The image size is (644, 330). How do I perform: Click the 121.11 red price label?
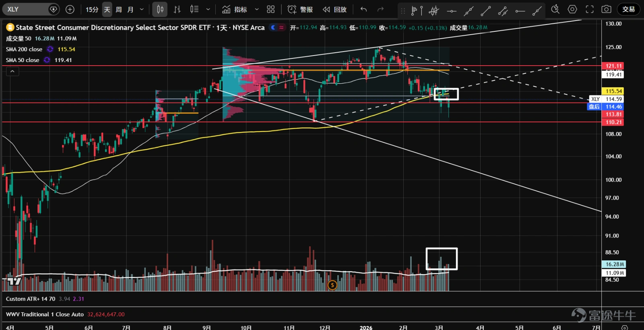(x=613, y=66)
